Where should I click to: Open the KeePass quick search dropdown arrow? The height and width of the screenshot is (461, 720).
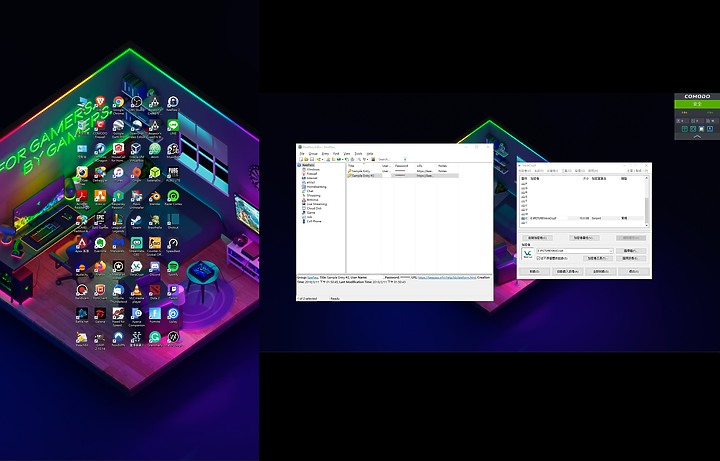(x=405, y=159)
